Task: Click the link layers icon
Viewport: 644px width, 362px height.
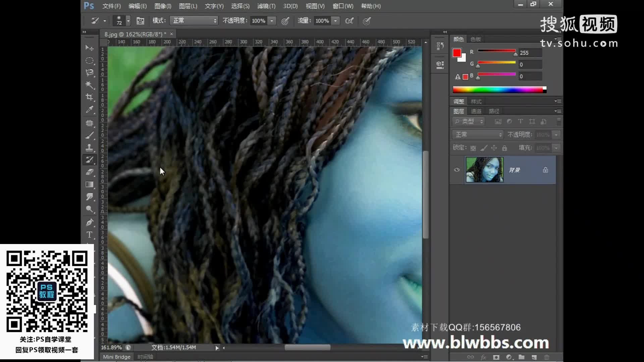Action: (x=471, y=357)
